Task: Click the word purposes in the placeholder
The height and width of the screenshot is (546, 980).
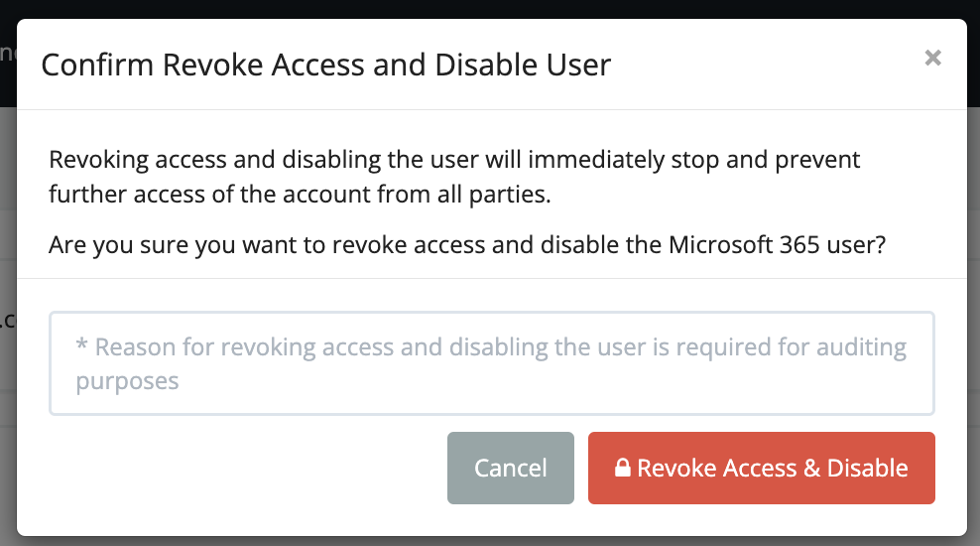Action: [128, 381]
